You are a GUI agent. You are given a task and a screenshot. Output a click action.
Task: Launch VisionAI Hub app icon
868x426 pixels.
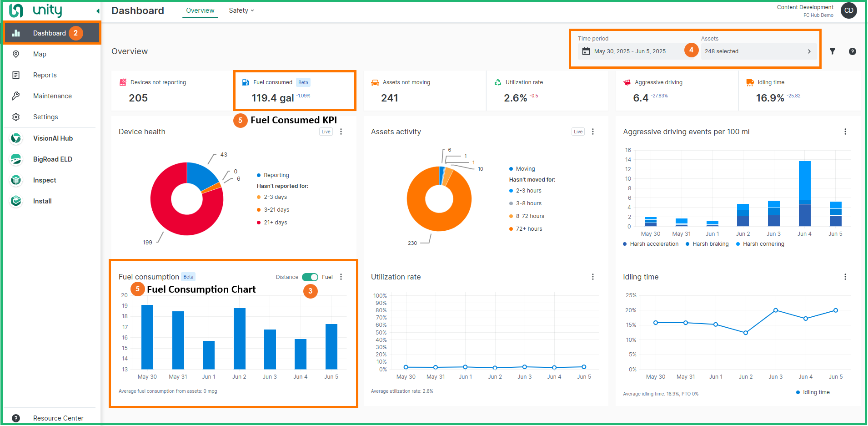tap(16, 138)
